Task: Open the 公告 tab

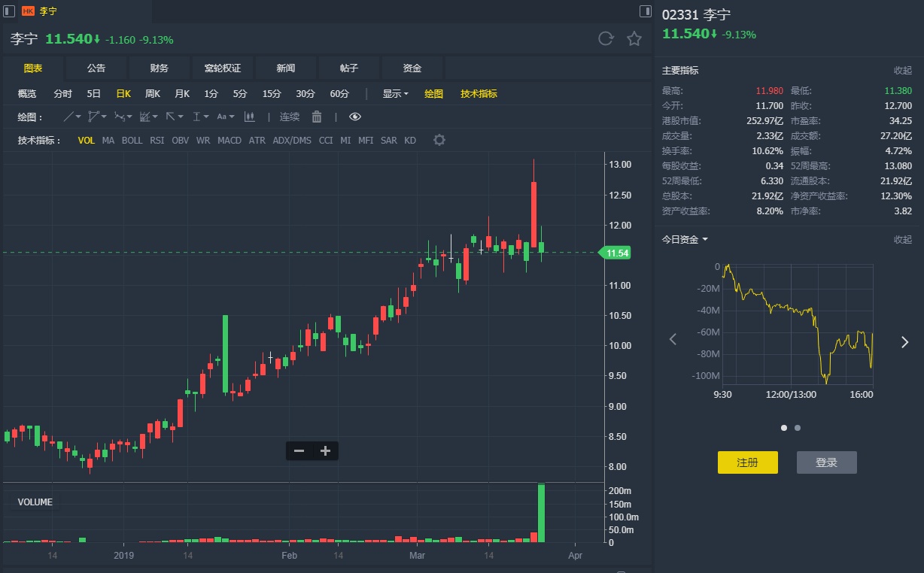Action: click(x=96, y=68)
